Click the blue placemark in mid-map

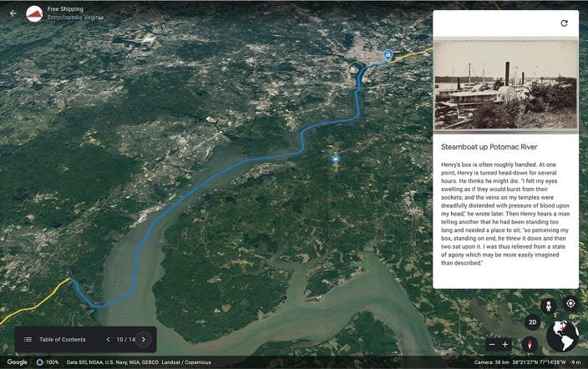pyautogui.click(x=336, y=159)
